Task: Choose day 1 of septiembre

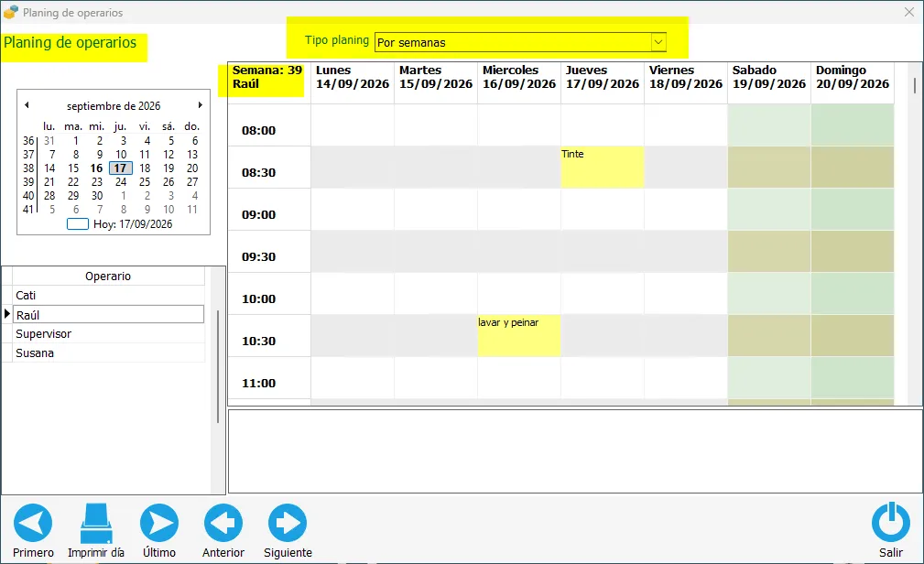Action: 75,141
